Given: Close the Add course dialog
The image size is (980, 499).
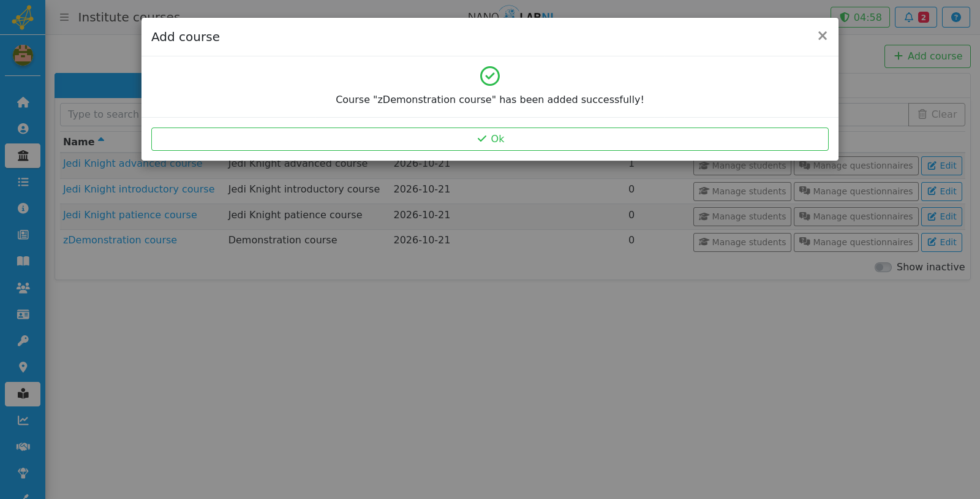Looking at the screenshot, I should pos(823,36).
